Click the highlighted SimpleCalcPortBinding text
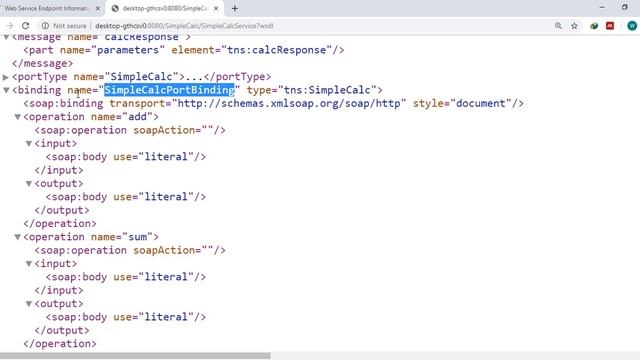Screen dimensions: 640x360 [169, 90]
